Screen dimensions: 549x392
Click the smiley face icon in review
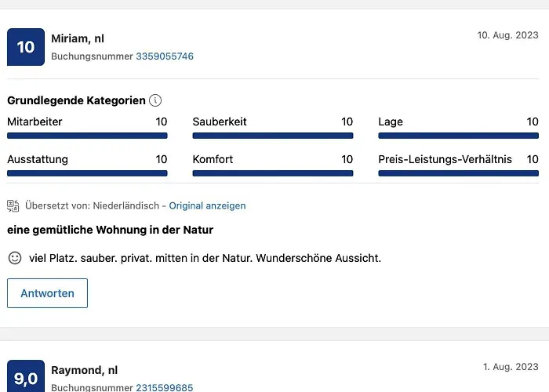(15, 257)
